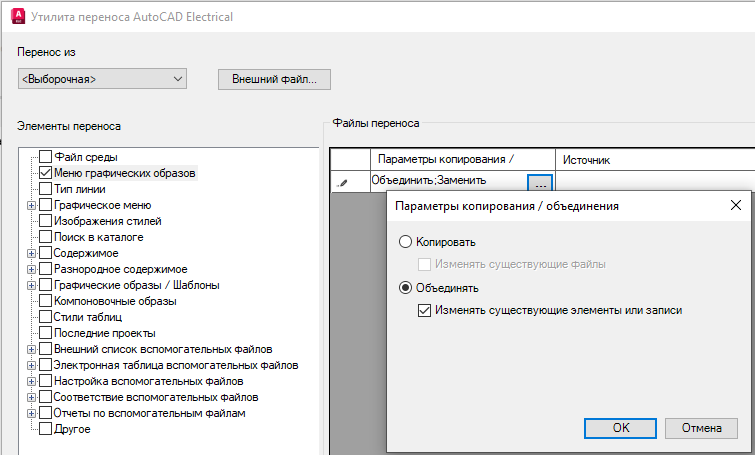Select the Меню графических образов tree label
Screen dimensions: 755x455
(125, 173)
